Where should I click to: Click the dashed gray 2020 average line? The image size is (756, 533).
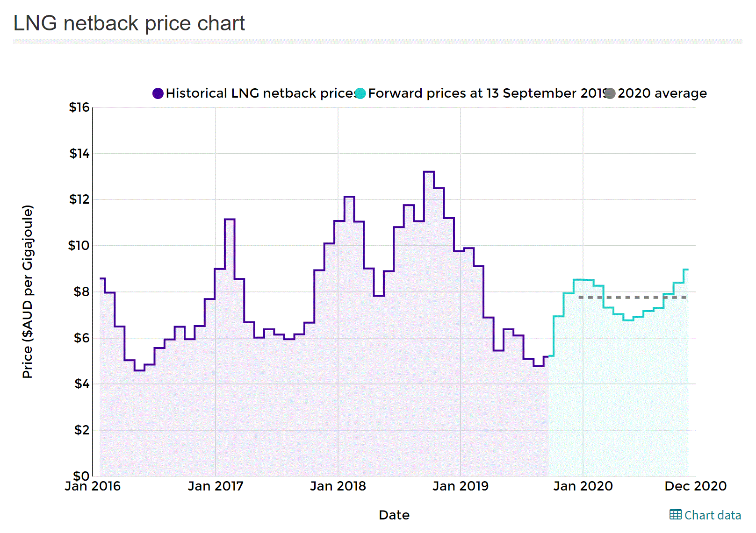tap(632, 298)
